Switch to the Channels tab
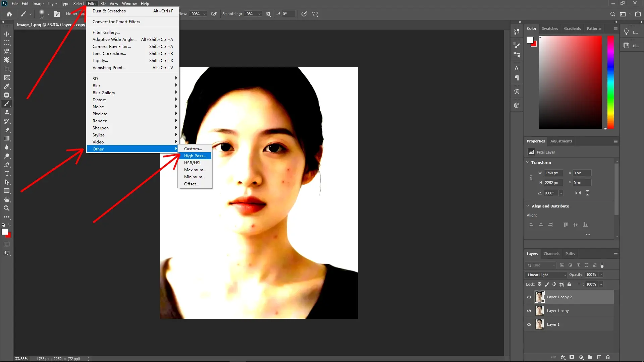This screenshot has height=362, width=644. (x=551, y=254)
